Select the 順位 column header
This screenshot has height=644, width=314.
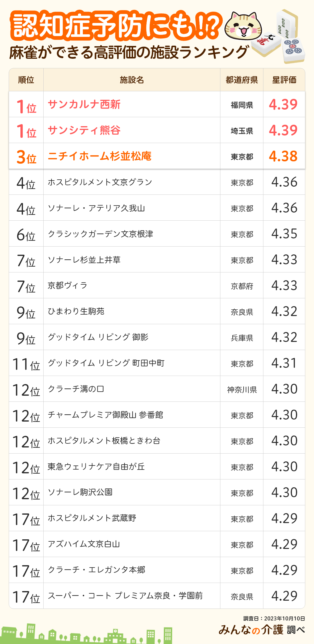tap(26, 80)
